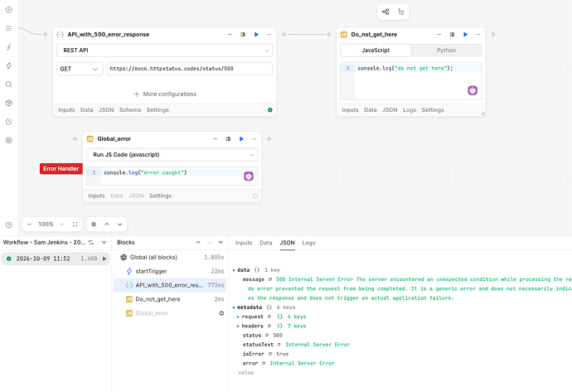The width and height of the screenshot is (572, 392).
Task: Open split view on API_with_500_error_response block
Action: [x=243, y=34]
